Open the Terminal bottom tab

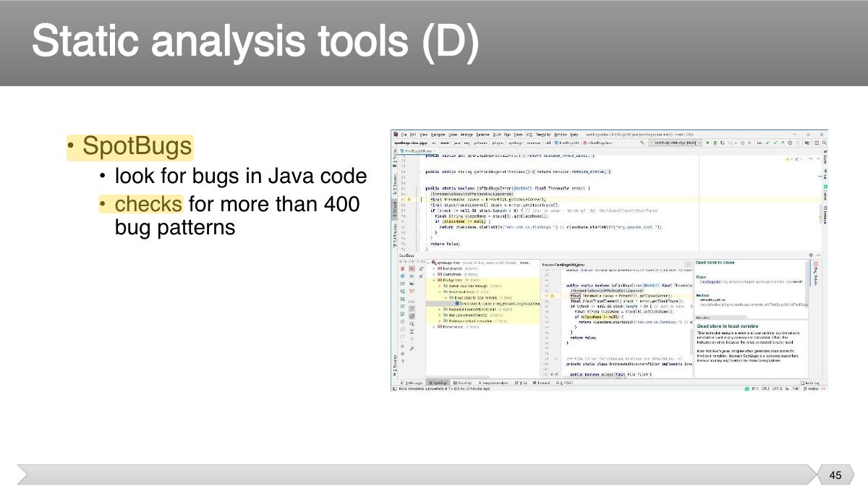542,383
